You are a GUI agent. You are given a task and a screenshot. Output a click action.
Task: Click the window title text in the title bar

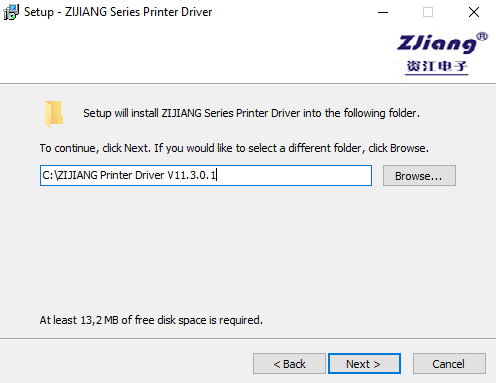tap(118, 12)
